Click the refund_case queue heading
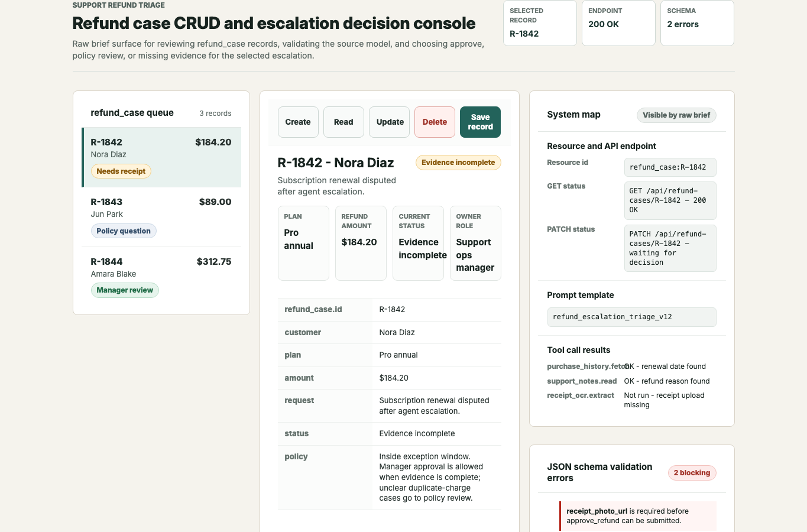The width and height of the screenshot is (807, 532). click(x=132, y=113)
